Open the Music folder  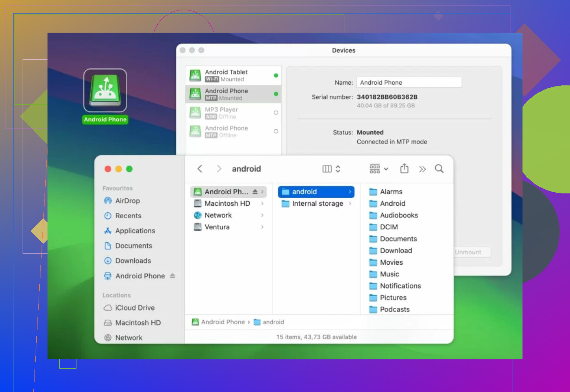pos(384,274)
